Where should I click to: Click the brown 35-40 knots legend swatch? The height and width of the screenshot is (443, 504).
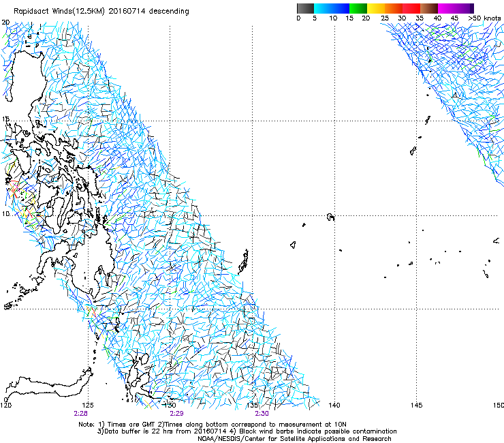[429, 8]
